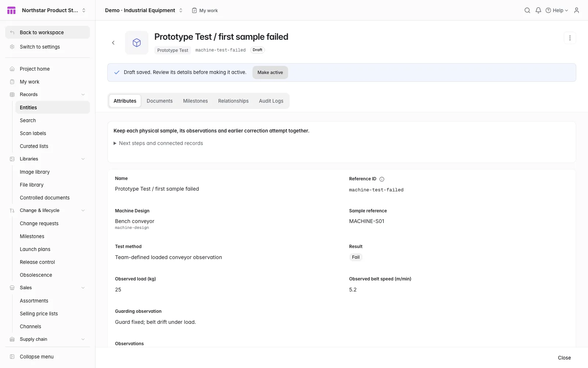
Task: Click the back arrow beside the entity icon
Action: coord(113,43)
